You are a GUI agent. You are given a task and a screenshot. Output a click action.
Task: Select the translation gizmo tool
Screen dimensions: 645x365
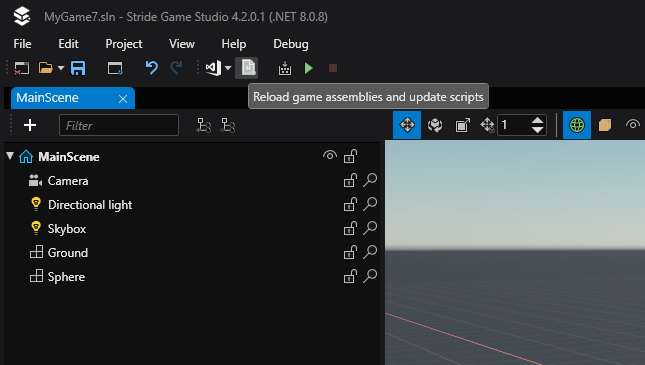coord(407,125)
